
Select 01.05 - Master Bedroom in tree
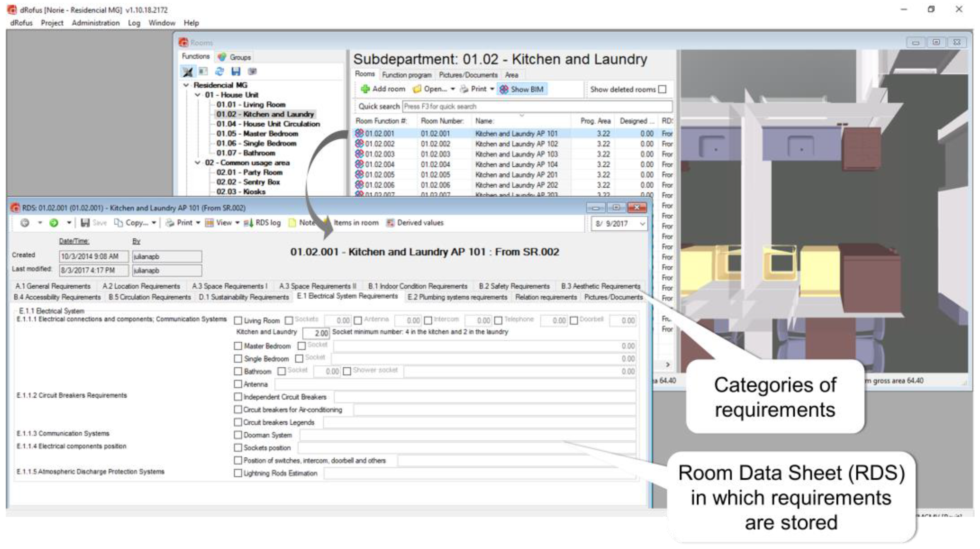point(257,134)
